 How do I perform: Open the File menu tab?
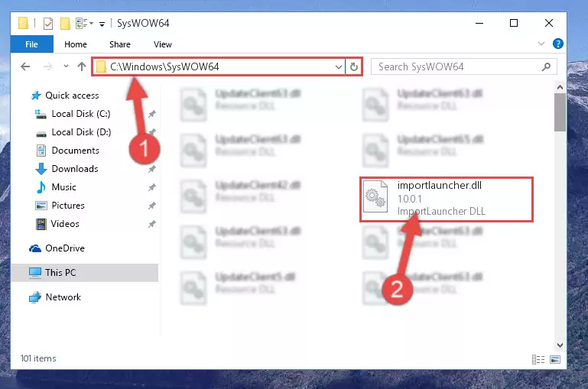(32, 44)
